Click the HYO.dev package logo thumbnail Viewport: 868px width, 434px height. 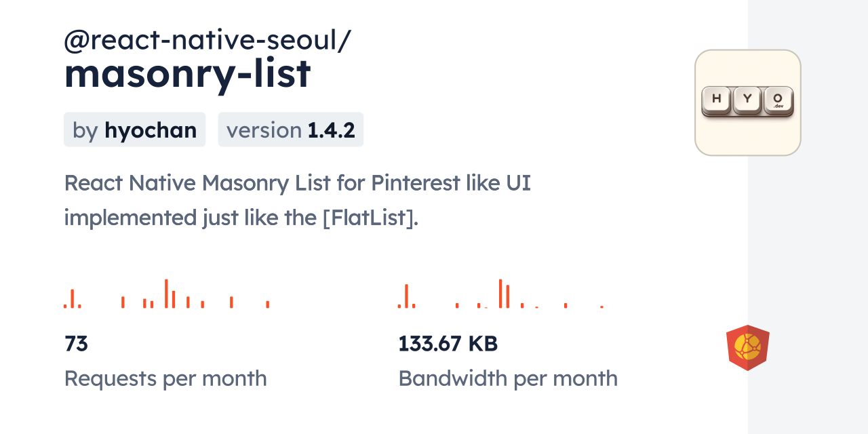747,102
